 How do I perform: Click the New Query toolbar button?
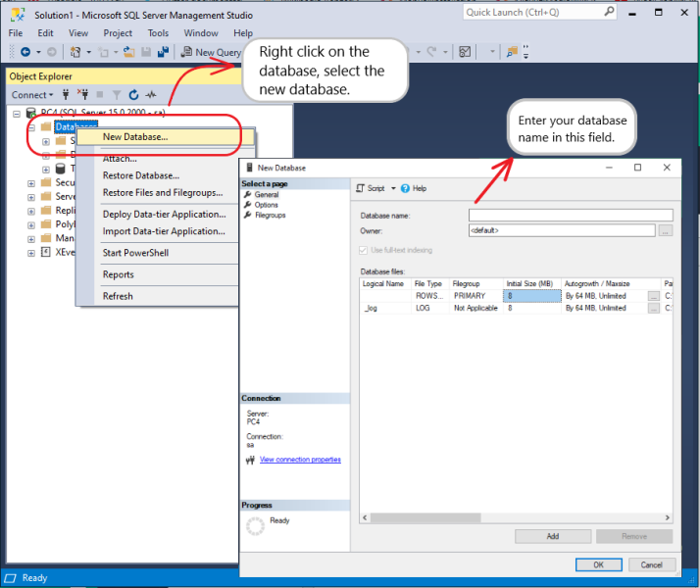(x=211, y=52)
